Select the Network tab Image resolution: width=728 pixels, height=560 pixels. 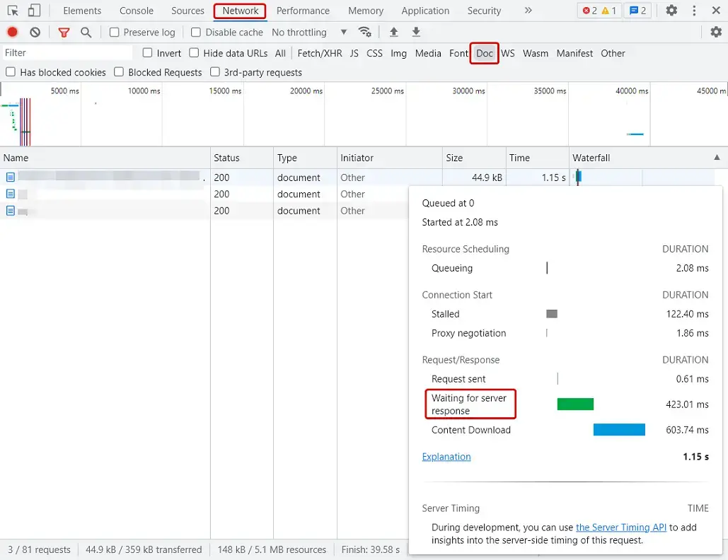tap(240, 11)
